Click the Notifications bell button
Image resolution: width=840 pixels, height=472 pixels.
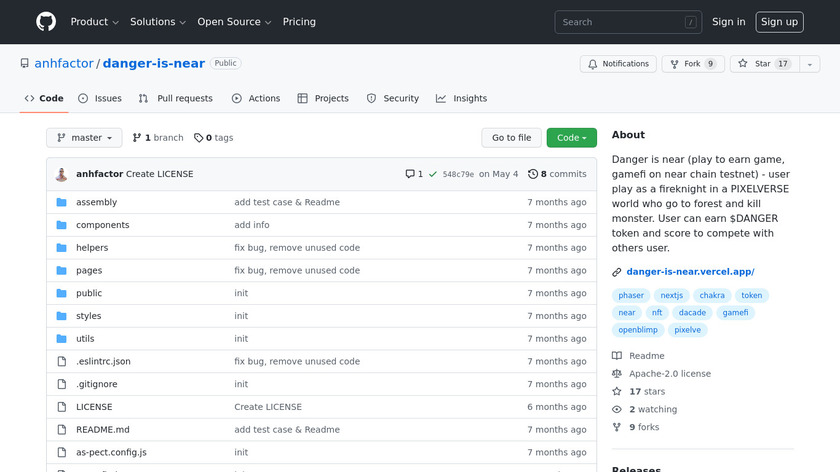coord(618,64)
